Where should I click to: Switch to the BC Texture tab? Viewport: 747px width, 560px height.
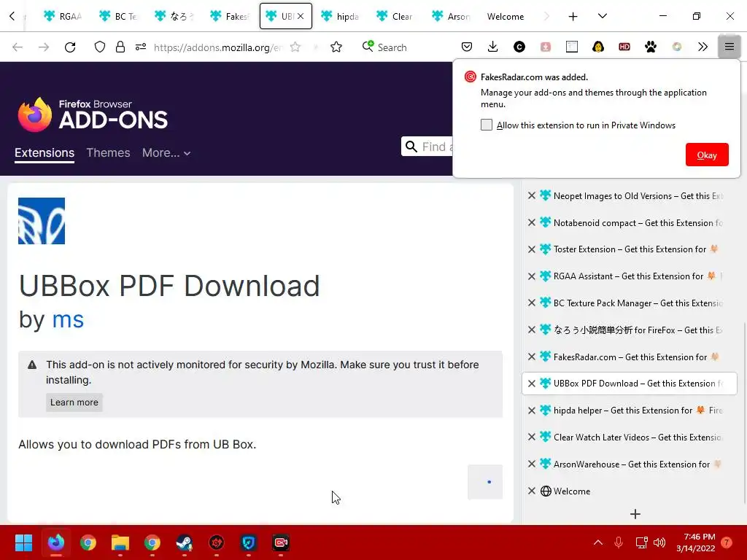pos(118,16)
